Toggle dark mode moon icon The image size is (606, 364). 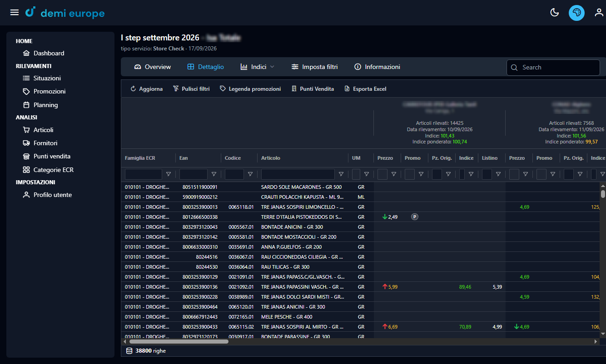(x=554, y=13)
